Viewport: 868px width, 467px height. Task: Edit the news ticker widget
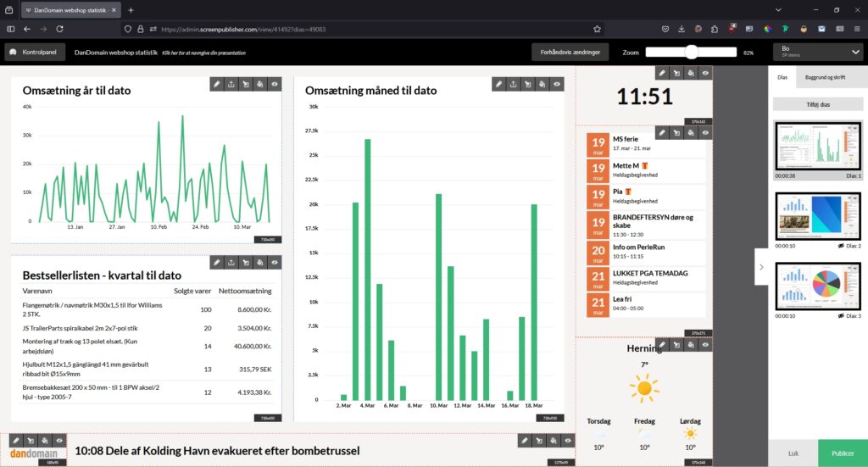pos(525,441)
